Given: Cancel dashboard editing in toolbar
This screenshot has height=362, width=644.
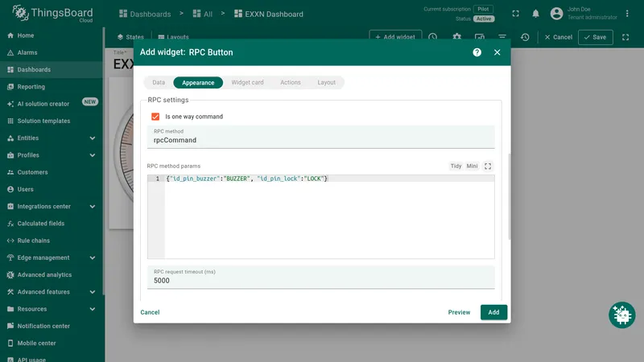Looking at the screenshot, I should tap(558, 37).
